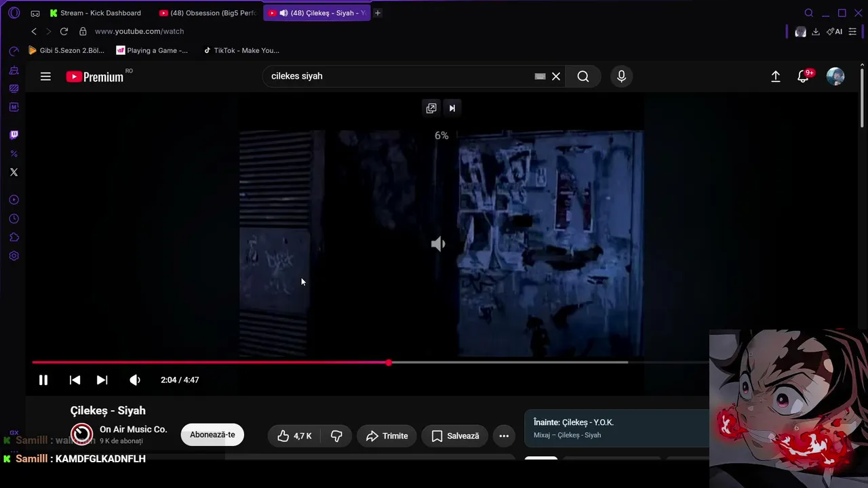
Task: Open YouTube guide hamburger menu
Action: tap(45, 77)
